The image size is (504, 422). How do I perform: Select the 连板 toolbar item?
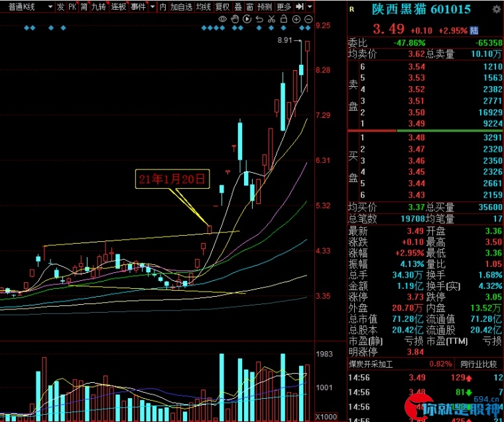pyautogui.click(x=118, y=7)
